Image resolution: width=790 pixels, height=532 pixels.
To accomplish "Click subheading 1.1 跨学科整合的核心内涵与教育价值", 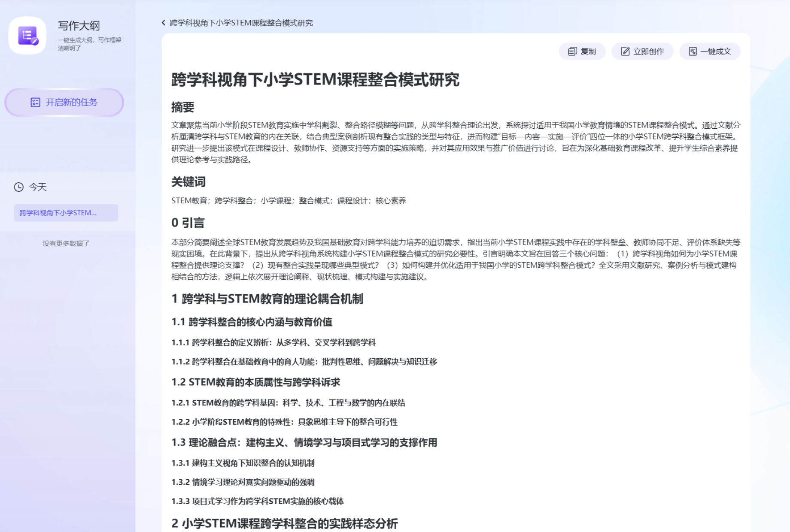I will point(252,322).
